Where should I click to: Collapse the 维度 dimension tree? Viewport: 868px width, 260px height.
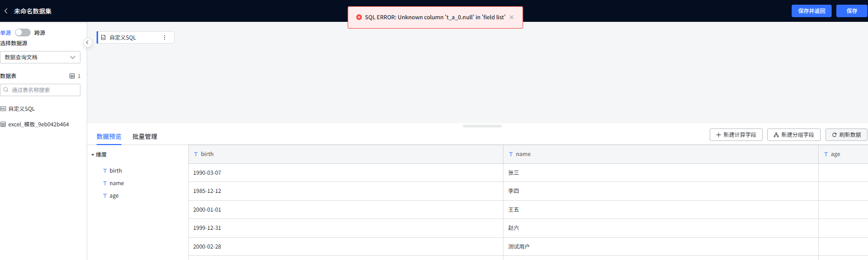[x=93, y=155]
